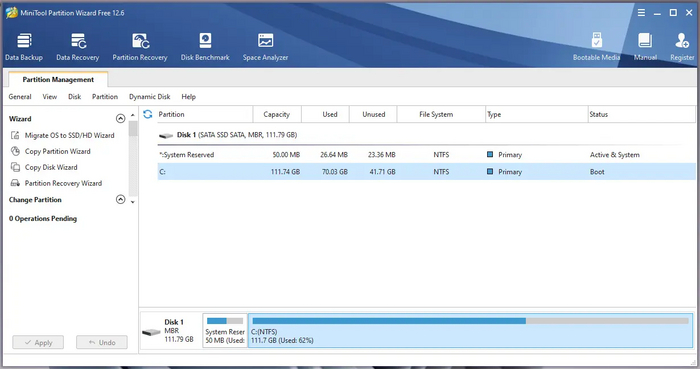Click the 111.74 GB capacity cell

click(285, 172)
